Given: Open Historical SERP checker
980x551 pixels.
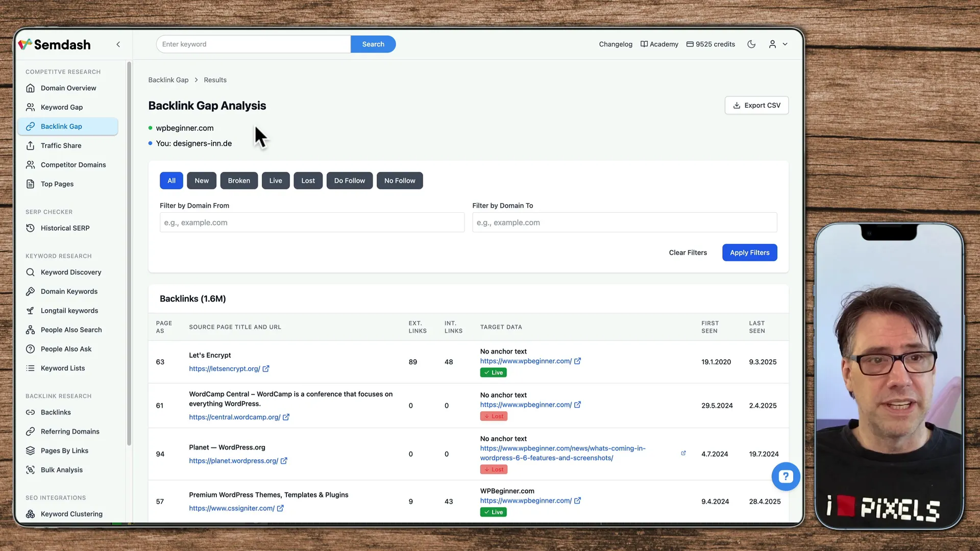Looking at the screenshot, I should 65,228.
